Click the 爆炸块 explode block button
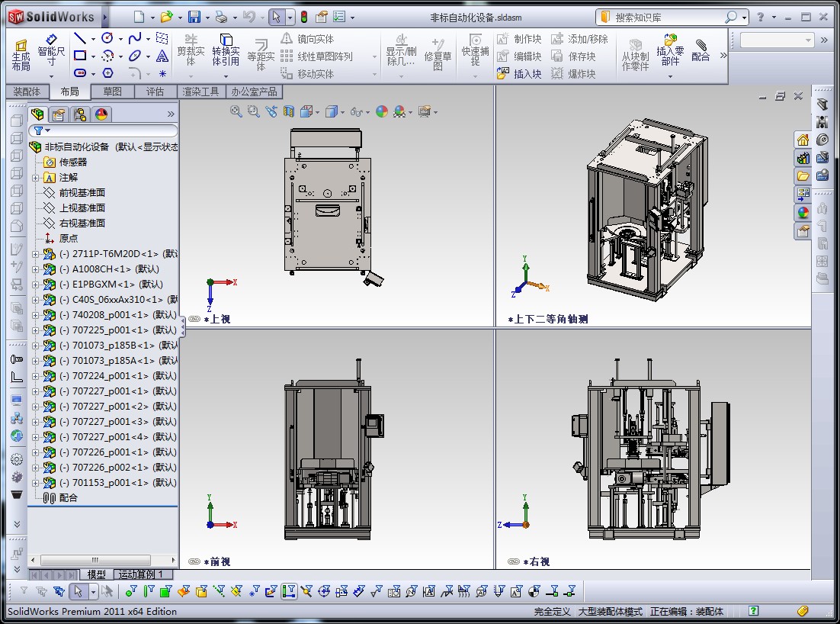Image resolution: width=840 pixels, height=624 pixels. click(x=574, y=73)
